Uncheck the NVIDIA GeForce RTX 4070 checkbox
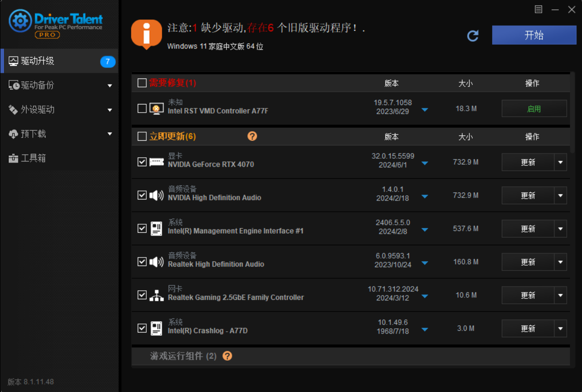 click(x=142, y=162)
